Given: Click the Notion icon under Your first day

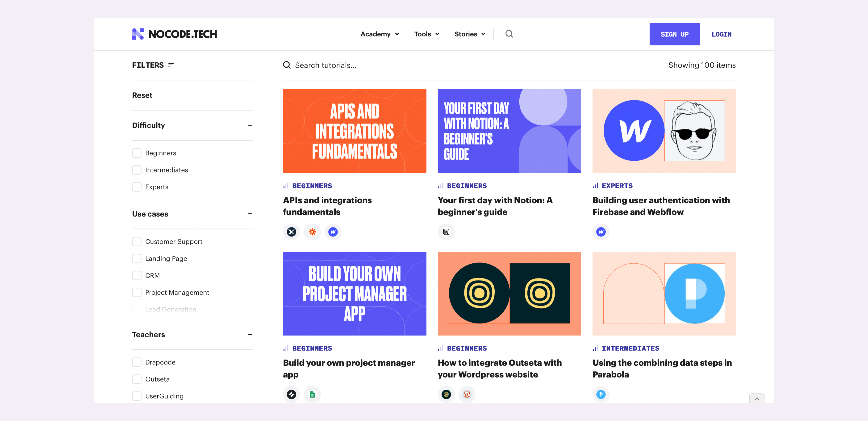Looking at the screenshot, I should pyautogui.click(x=446, y=232).
